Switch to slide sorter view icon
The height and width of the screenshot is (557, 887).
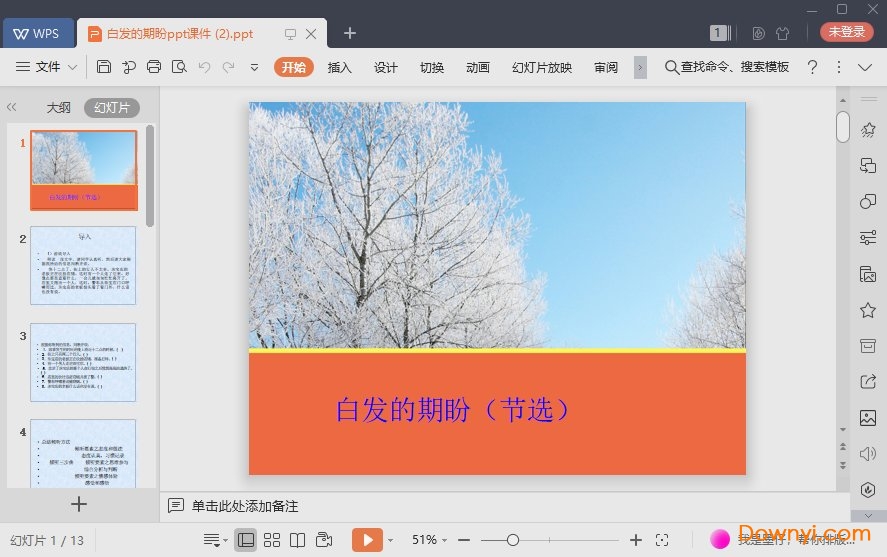[x=272, y=540]
